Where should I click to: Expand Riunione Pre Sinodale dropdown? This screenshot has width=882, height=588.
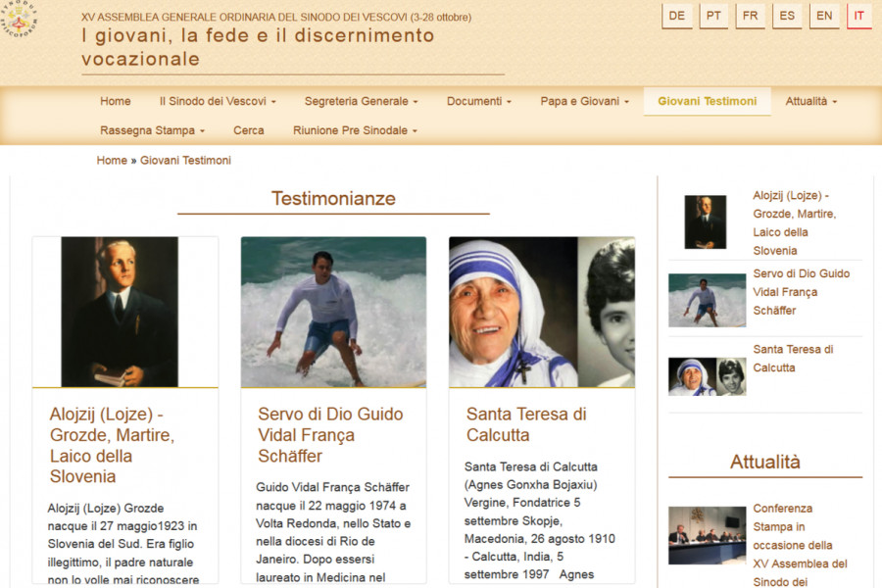[x=355, y=130]
